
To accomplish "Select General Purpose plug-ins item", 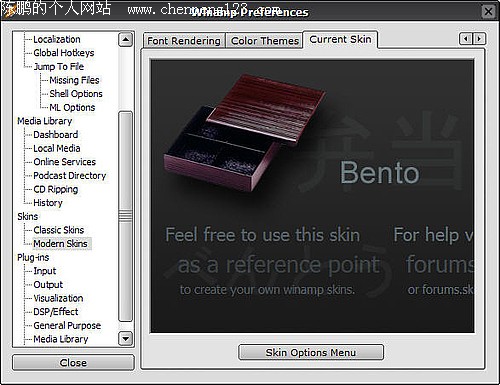I will click(x=67, y=325).
